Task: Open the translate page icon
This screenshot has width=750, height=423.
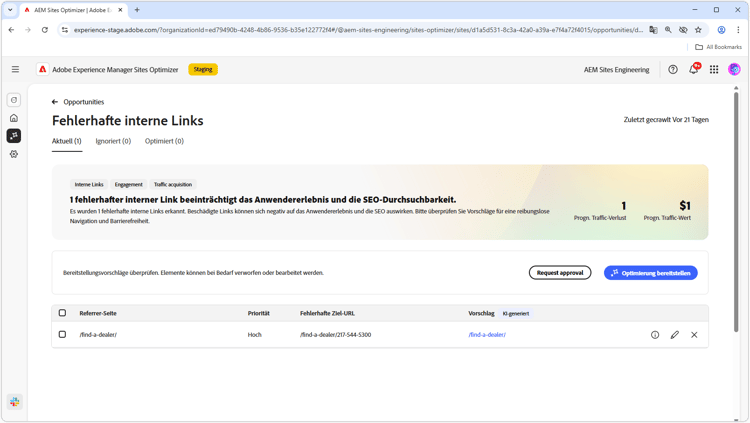Action: (653, 30)
